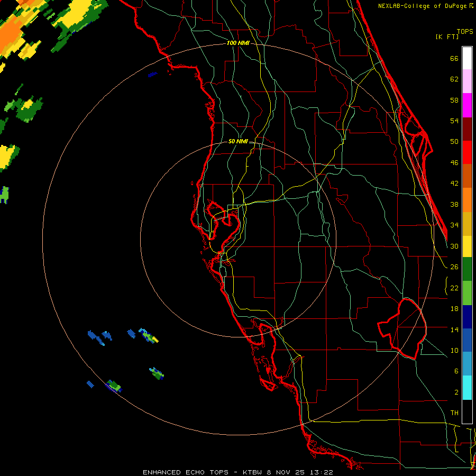Click the light pink legend color band
476x476 pixels.
click(x=467, y=81)
